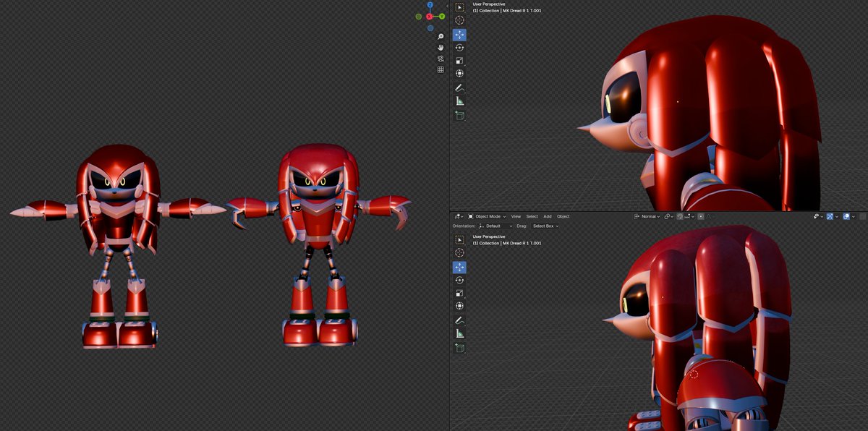Select the Annotate tool in upper-right viewport
Viewport: 868px width, 431px height.
pos(459,88)
